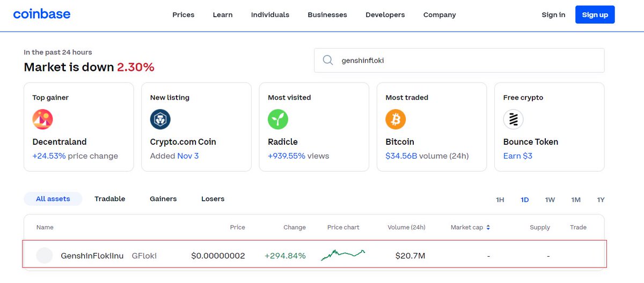
Task: Click the Market cap column header
Action: [467, 227]
